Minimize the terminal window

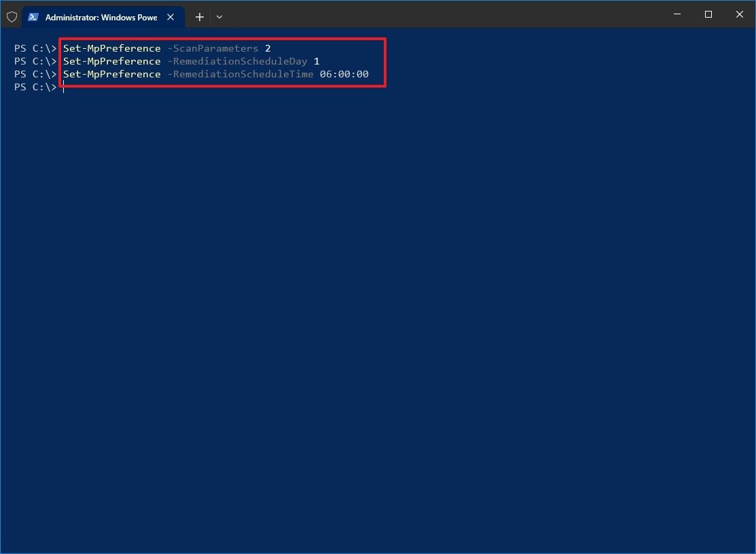pyautogui.click(x=677, y=14)
